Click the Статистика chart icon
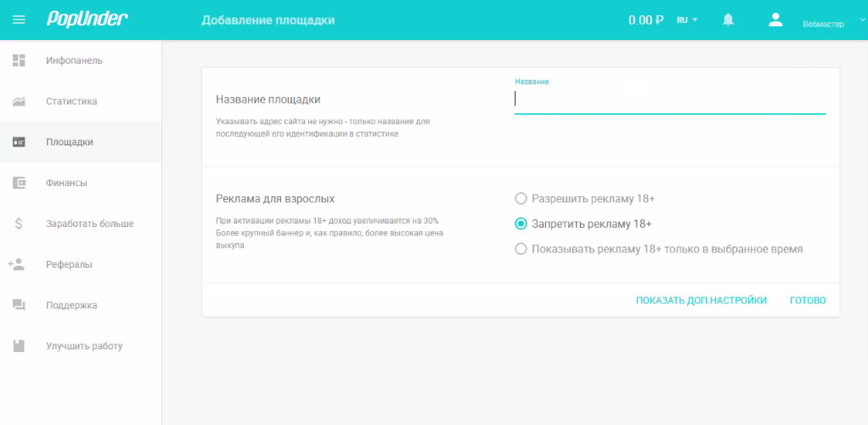The image size is (868, 425). click(x=19, y=101)
